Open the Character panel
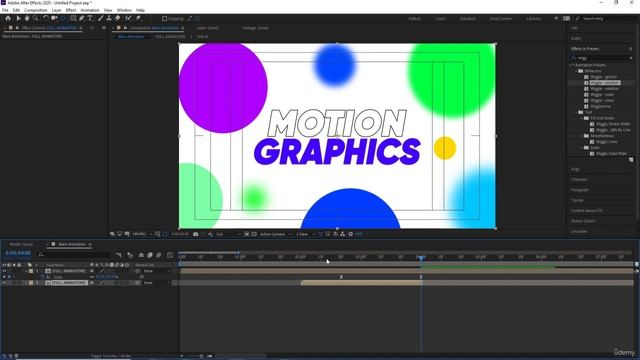Viewport: 640px width, 360px height. pos(579,180)
